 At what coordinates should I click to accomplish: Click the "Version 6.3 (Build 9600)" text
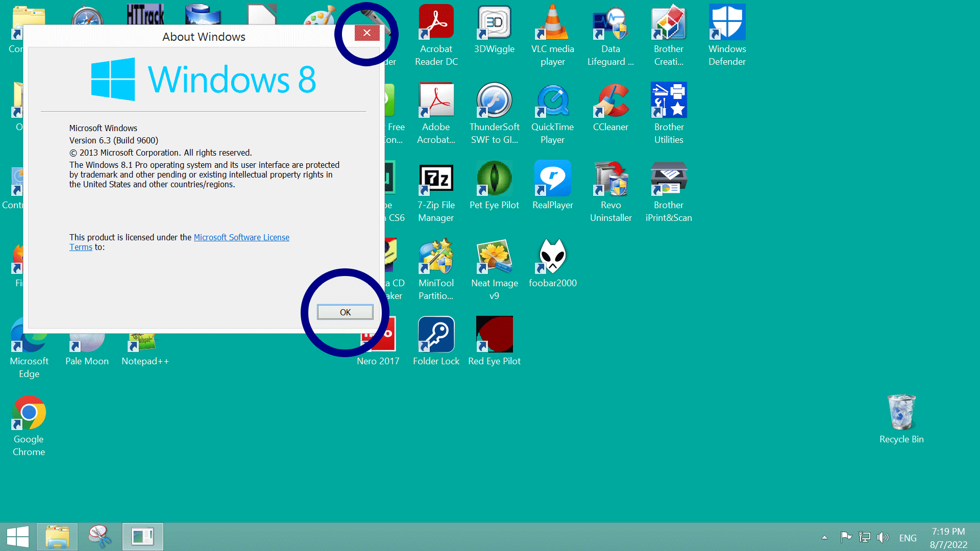click(x=114, y=140)
